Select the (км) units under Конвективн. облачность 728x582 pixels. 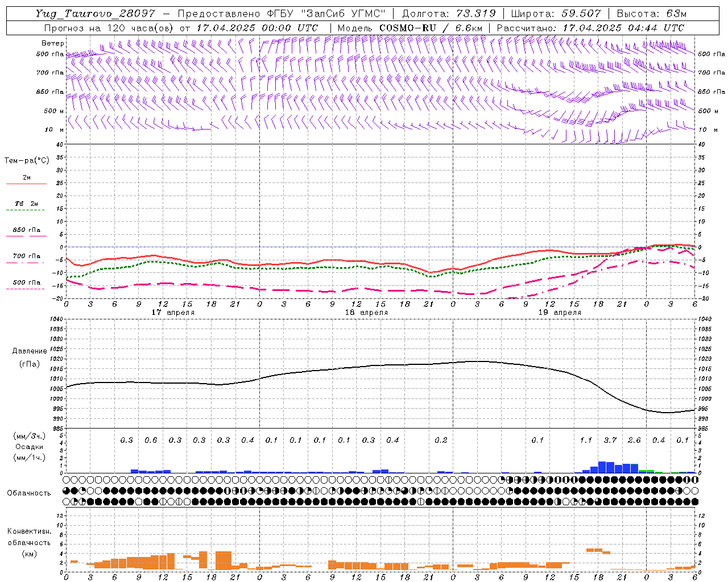coord(29,554)
